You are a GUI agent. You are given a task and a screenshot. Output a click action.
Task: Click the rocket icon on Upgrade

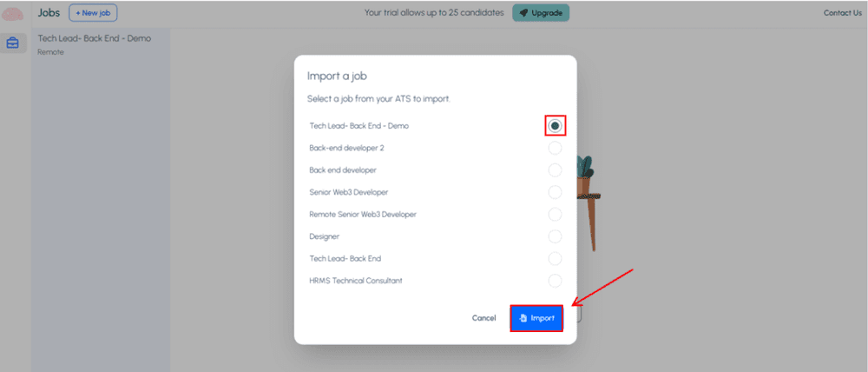point(523,13)
